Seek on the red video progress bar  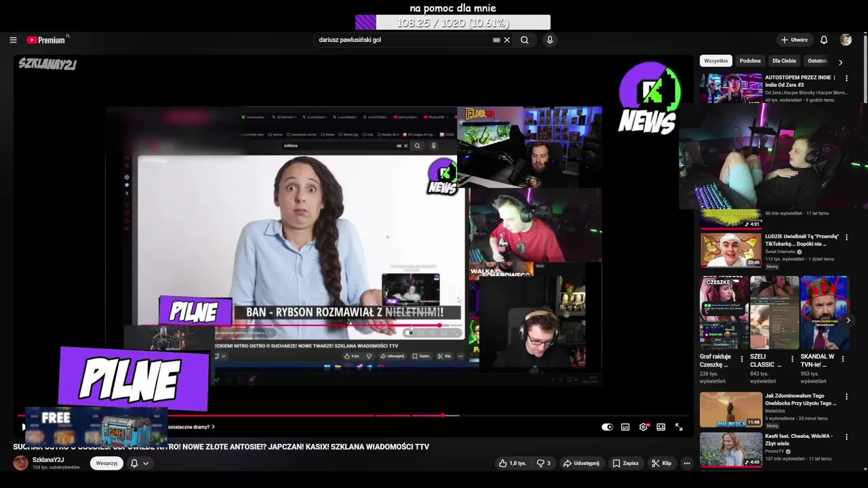[353, 415]
